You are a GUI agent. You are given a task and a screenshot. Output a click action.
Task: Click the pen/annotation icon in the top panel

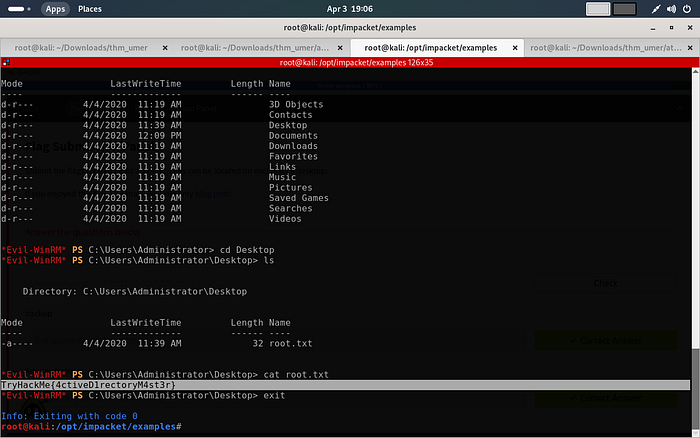[656, 9]
